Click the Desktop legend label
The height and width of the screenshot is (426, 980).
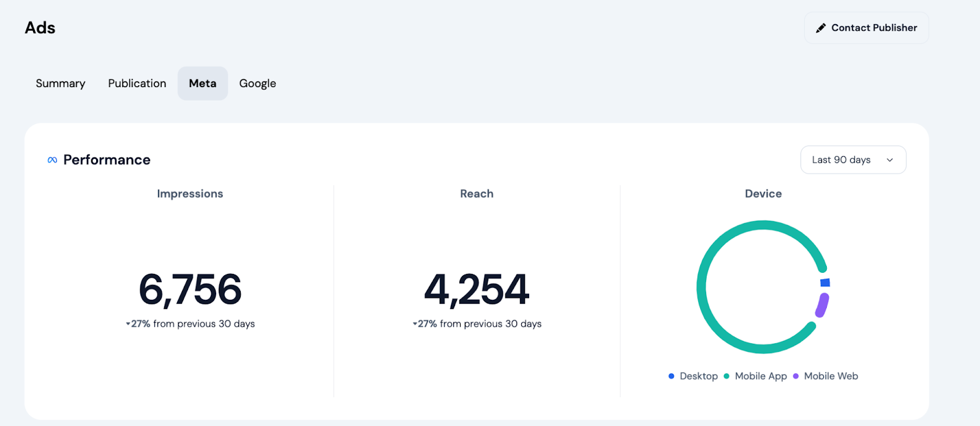click(x=699, y=376)
